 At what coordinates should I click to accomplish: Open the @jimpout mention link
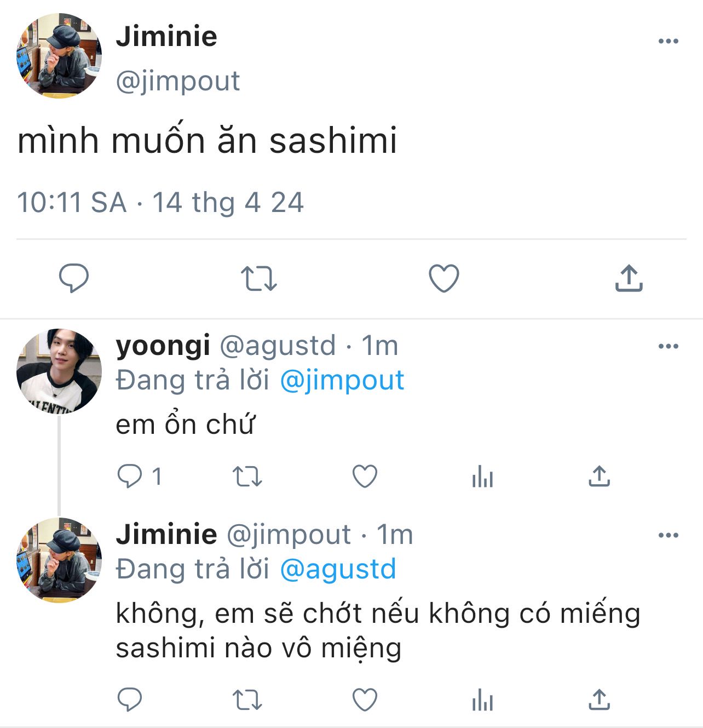pos(342,381)
